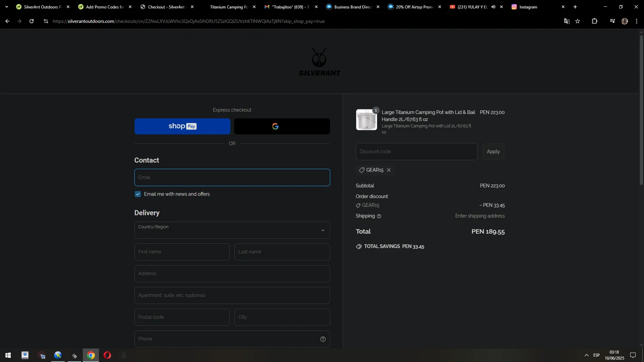The width and height of the screenshot is (644, 362).
Task: Switch to SilverAnt Outdoors tab
Action: click(x=43, y=7)
